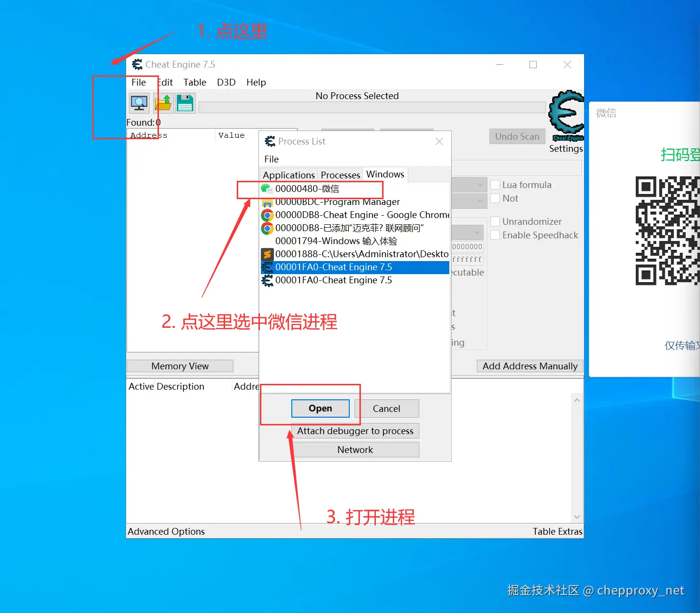700x613 pixels.
Task: Click Add Address Manually
Action: [x=530, y=366]
